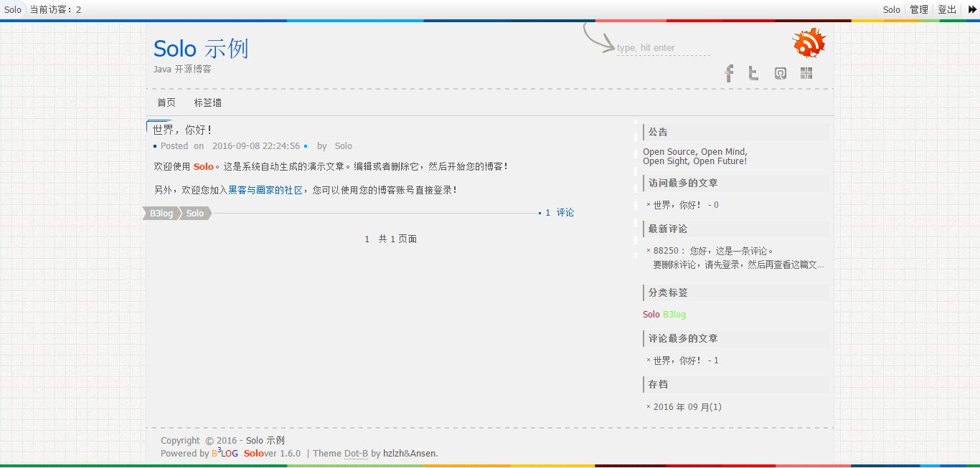Click the 'Java 开源博客' subtitle
The height and width of the screenshot is (468, 980).
pyautogui.click(x=182, y=70)
